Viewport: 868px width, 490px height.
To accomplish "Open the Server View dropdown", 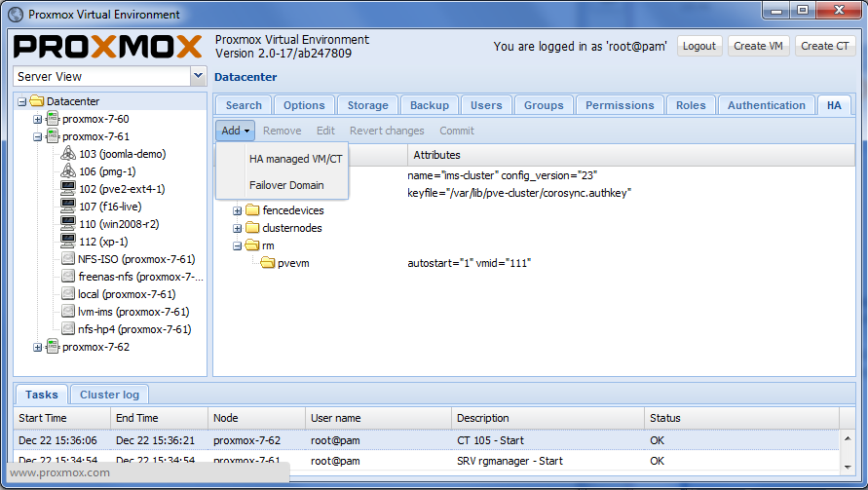I will pos(198,76).
